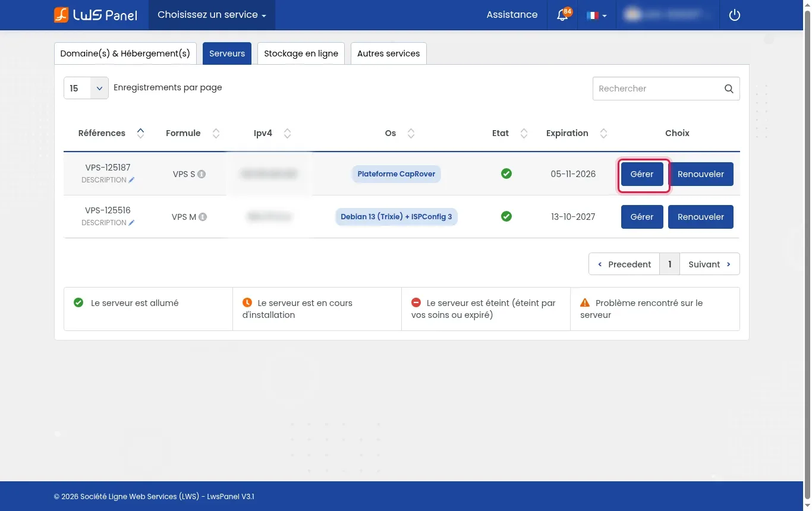Click the search magnifier icon
The image size is (812, 511).
click(729, 89)
